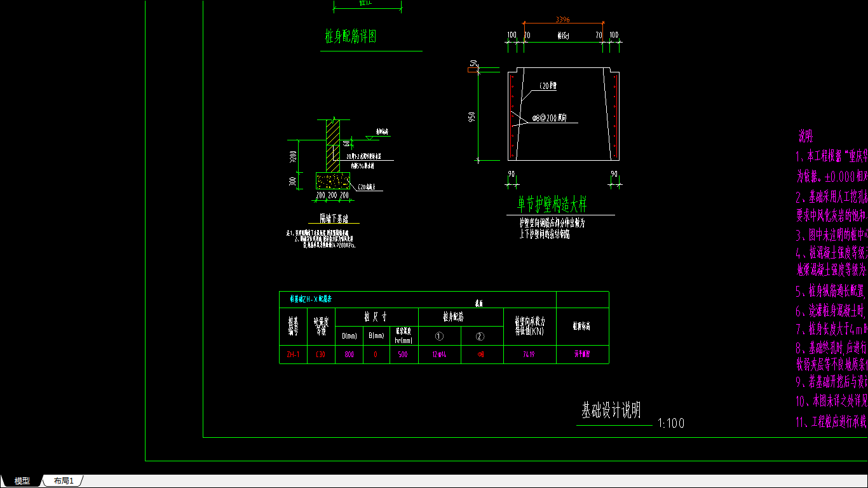This screenshot has height=488, width=868.
Task: Select the ZH-X table title text
Action: coord(311,298)
